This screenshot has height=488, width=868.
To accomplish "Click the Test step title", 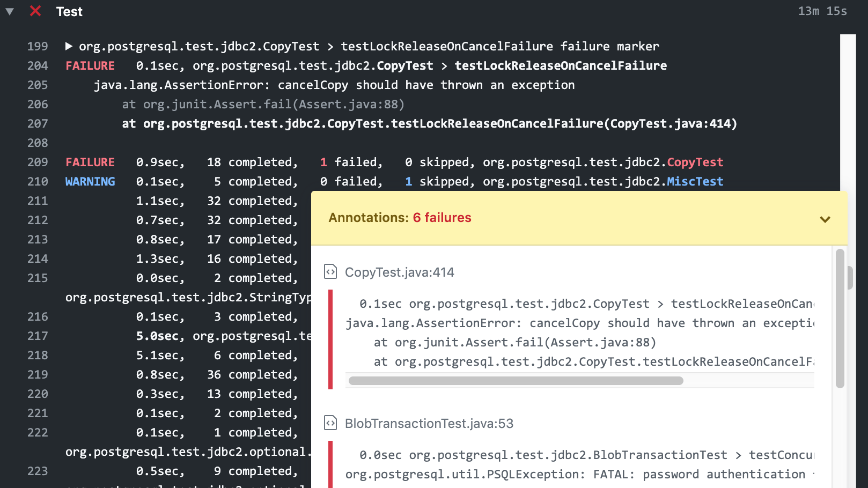I will 69,12.
